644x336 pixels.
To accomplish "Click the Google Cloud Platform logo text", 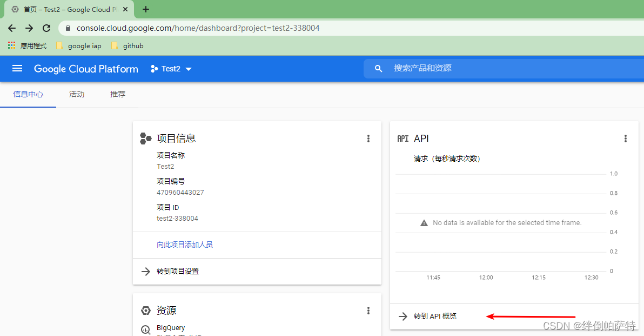I will (x=86, y=69).
